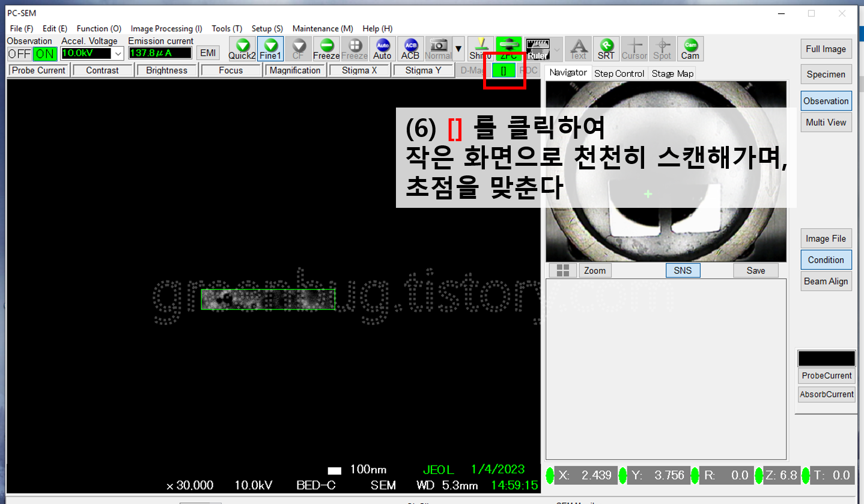Viewport: 864px width, 504px height.
Task: Click the Text annotation tool
Action: [578, 49]
